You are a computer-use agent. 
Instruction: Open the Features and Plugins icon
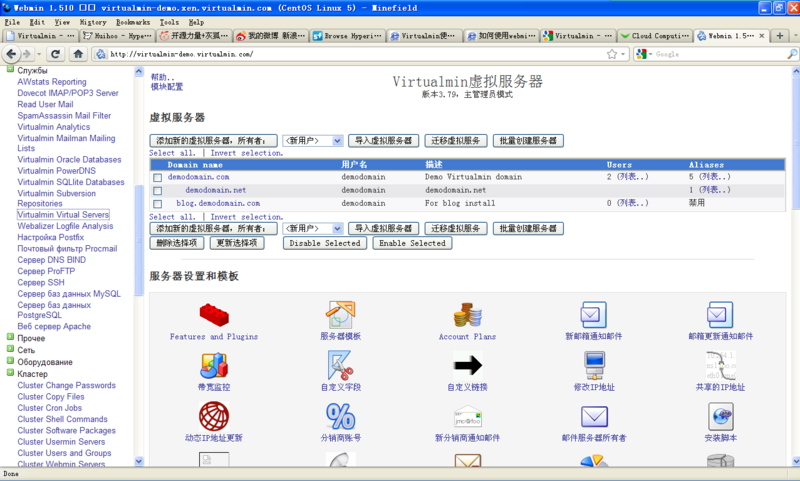pyautogui.click(x=213, y=316)
